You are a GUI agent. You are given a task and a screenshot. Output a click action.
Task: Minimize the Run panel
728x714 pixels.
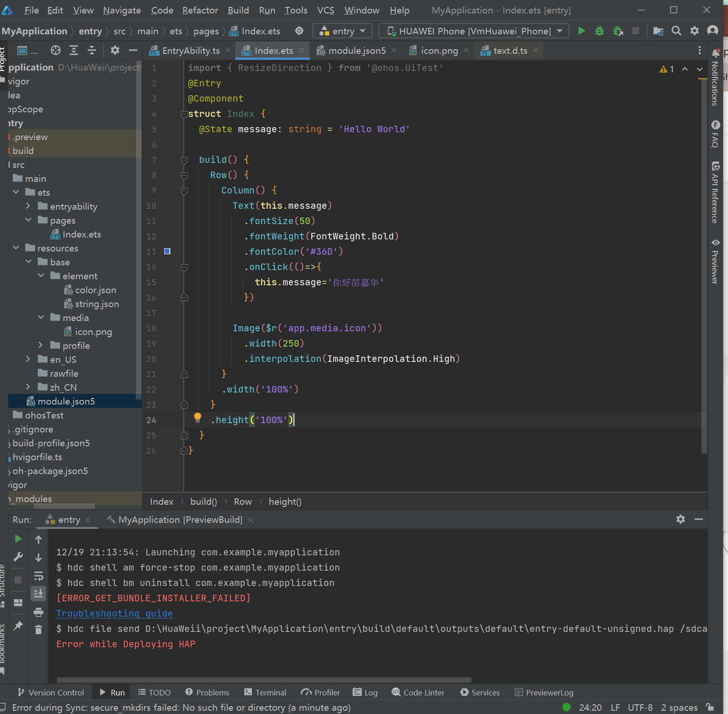[699, 519]
